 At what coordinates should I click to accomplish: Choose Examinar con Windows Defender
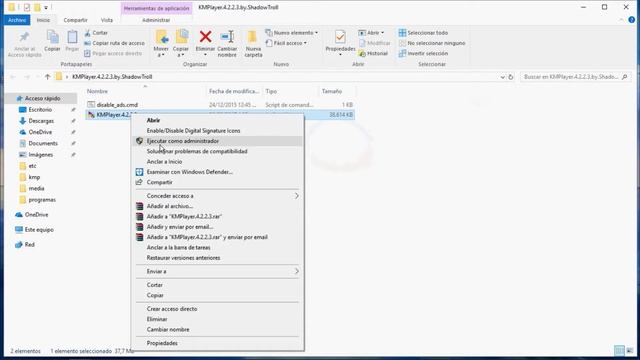coord(218,172)
